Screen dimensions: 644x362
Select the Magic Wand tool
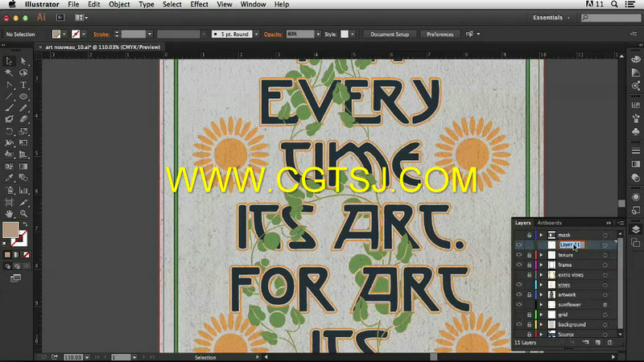9,72
